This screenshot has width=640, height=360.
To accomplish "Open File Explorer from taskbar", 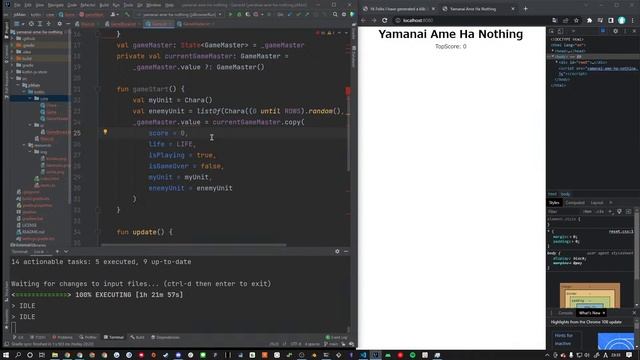I will pos(55,355).
